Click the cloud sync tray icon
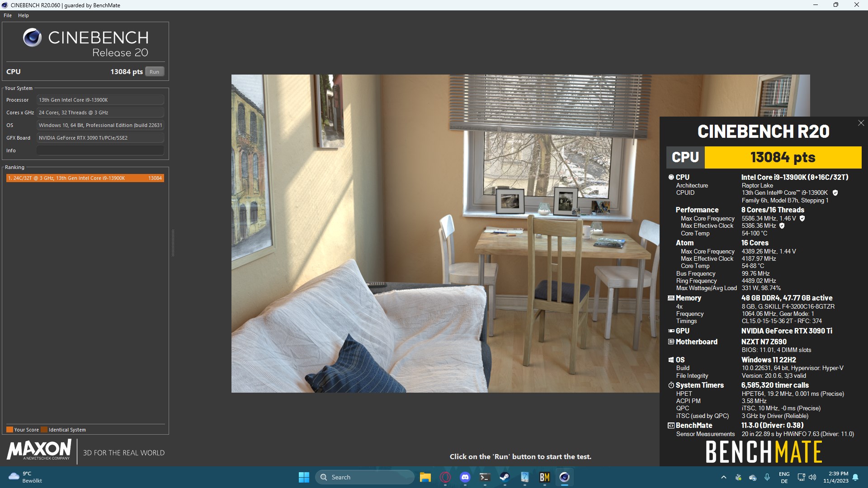Screen dimensions: 868x488 coord(753,477)
